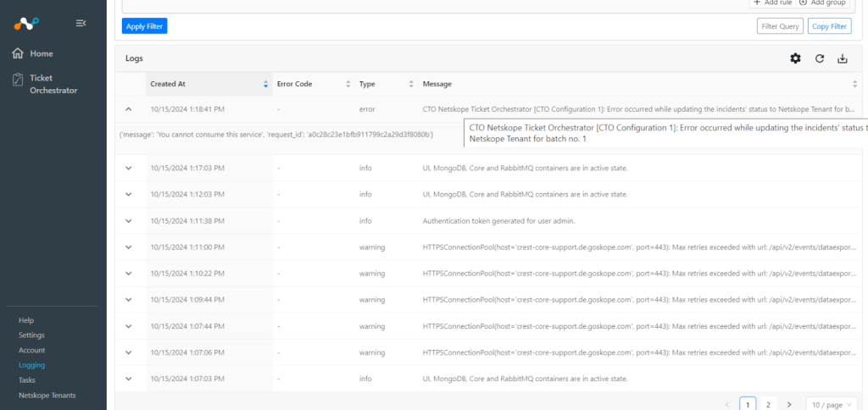Select Logging in the sidebar
This screenshot has width=868, height=410.
31,365
